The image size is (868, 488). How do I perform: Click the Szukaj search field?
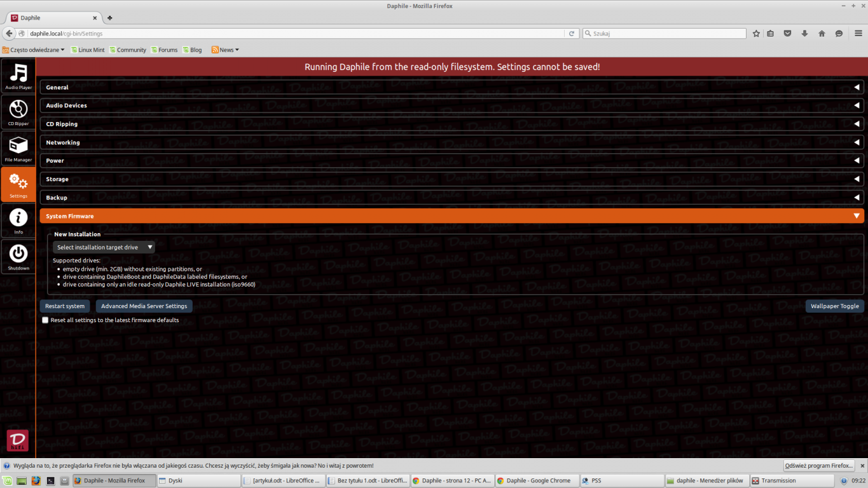click(665, 34)
